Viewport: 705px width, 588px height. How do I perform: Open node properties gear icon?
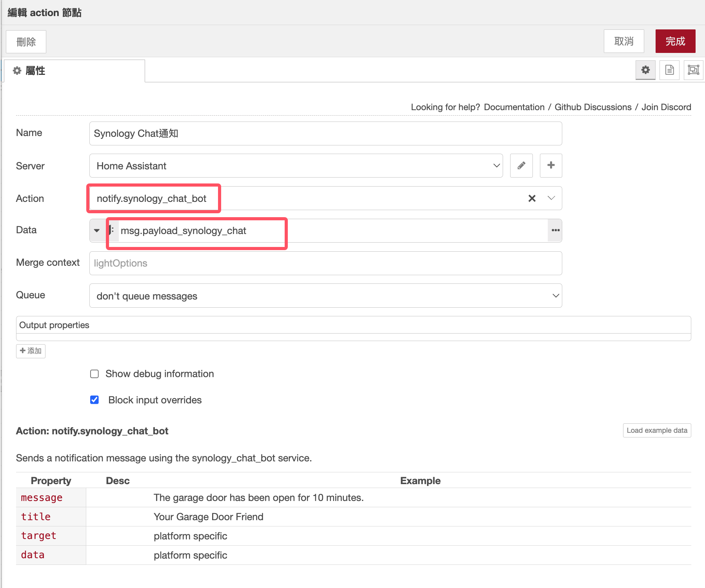tap(645, 70)
